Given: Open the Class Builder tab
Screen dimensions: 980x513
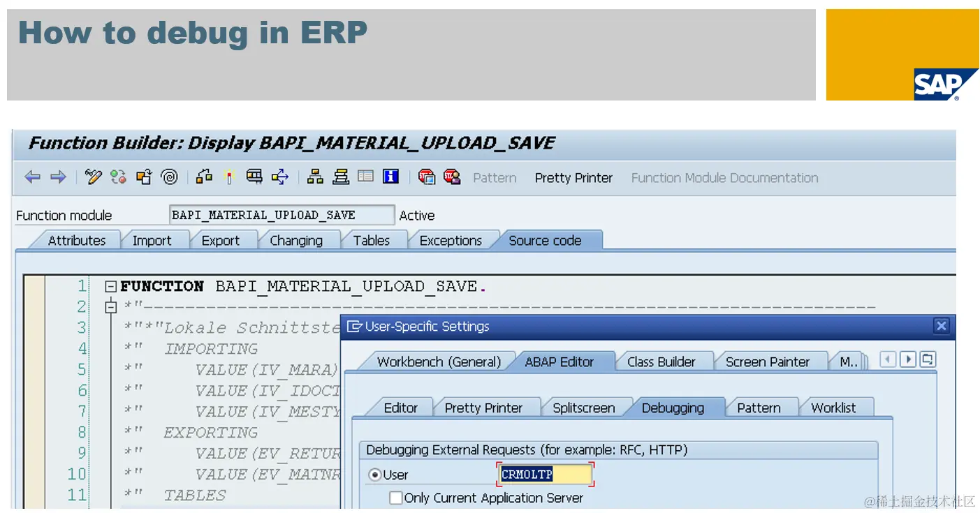Looking at the screenshot, I should pyautogui.click(x=661, y=362).
